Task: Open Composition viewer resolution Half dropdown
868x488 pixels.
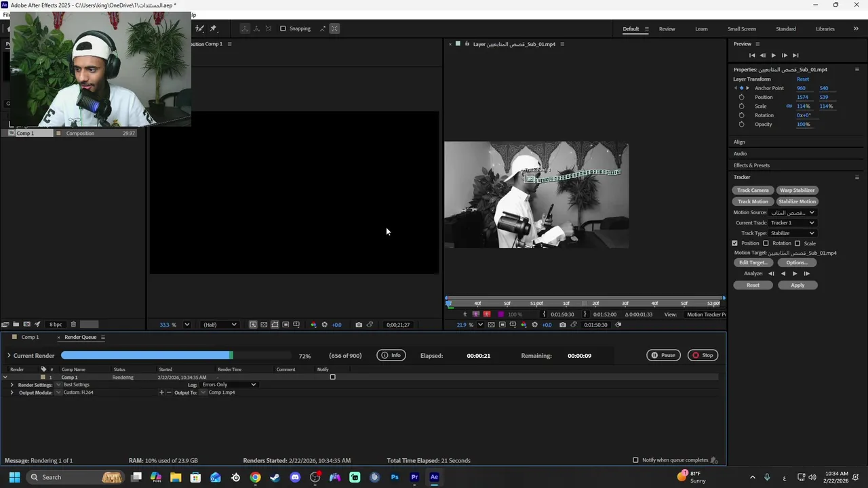Action: pyautogui.click(x=220, y=325)
